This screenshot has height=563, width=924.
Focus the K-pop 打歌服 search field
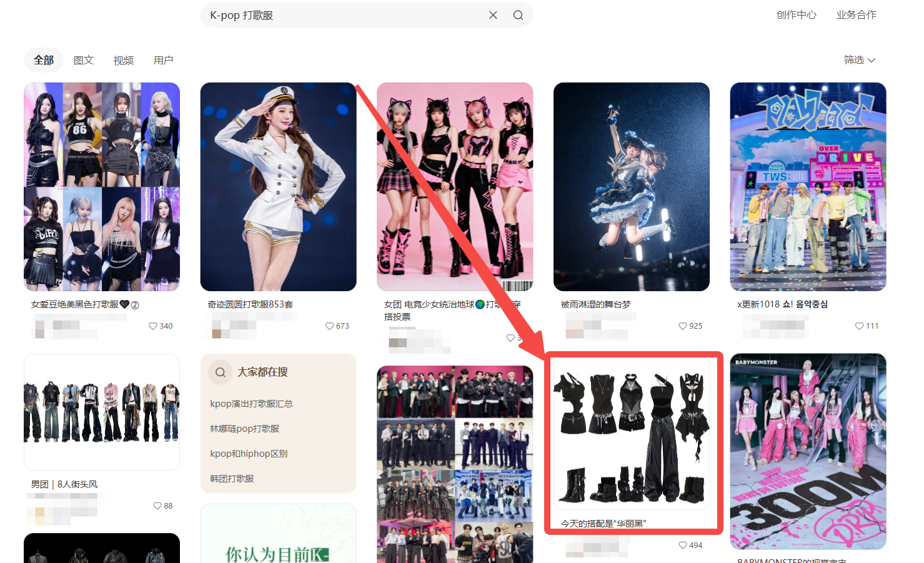[x=344, y=15]
